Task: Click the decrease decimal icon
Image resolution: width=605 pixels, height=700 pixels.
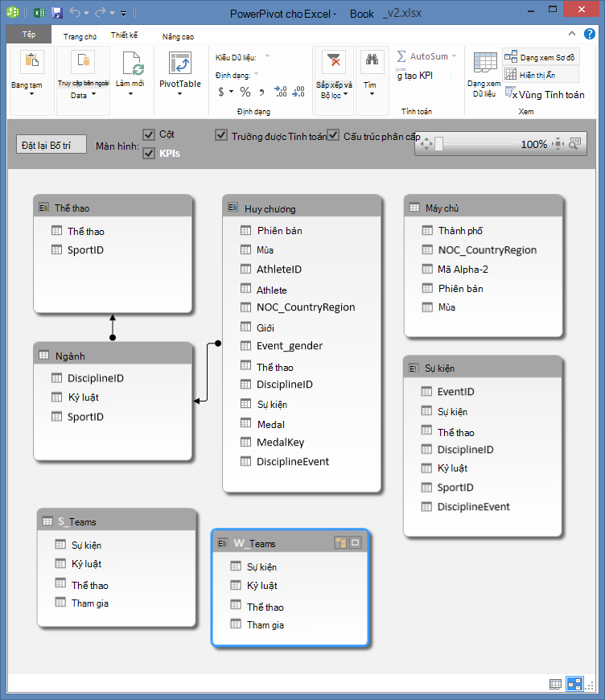Action: [298, 92]
